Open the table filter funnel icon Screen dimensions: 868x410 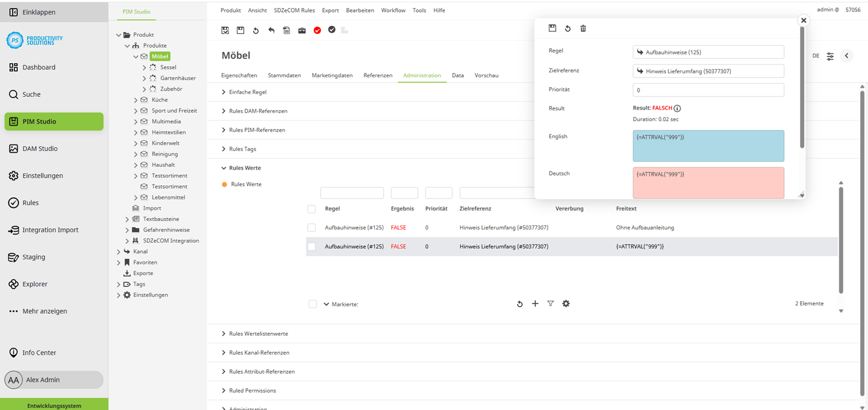551,304
